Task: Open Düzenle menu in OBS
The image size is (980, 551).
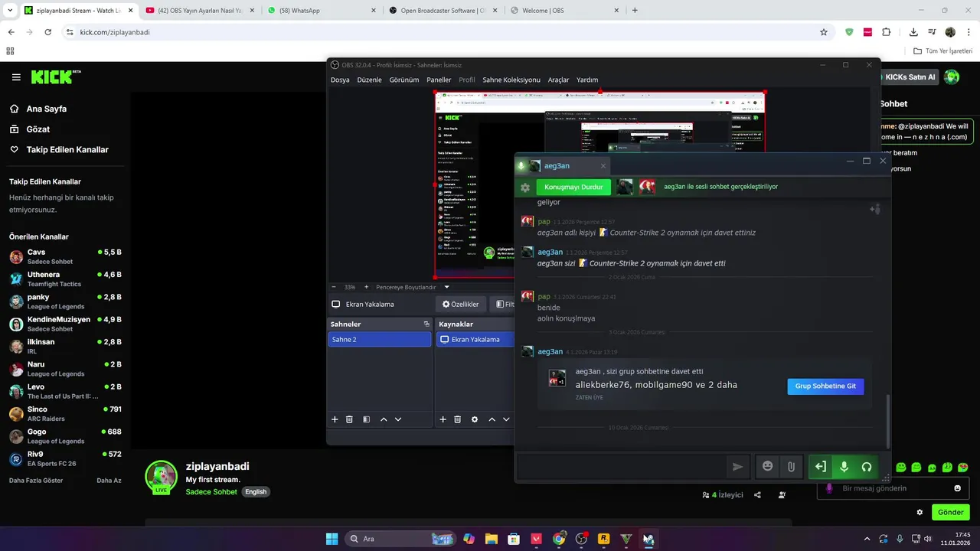Action: point(369,80)
